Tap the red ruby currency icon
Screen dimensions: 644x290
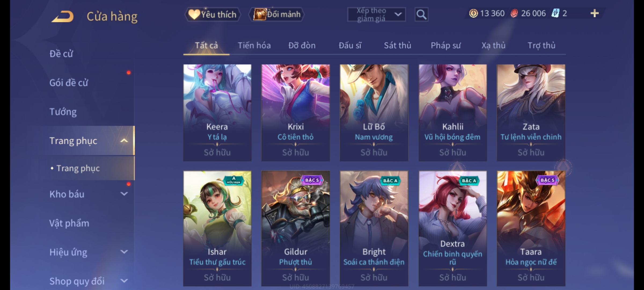click(x=514, y=13)
